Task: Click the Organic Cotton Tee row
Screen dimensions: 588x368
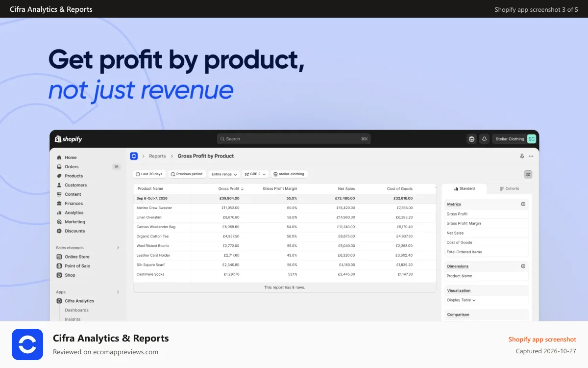Action: [x=284, y=237]
